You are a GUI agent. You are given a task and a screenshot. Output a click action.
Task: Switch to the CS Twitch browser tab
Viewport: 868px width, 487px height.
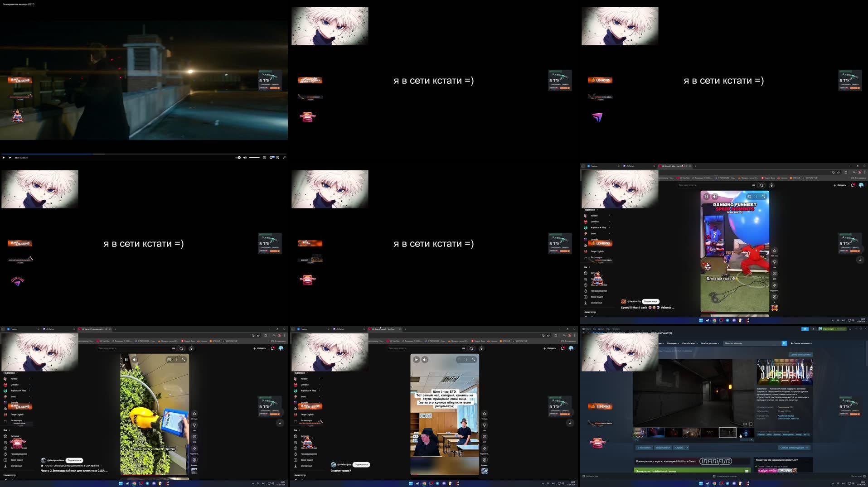click(x=630, y=166)
